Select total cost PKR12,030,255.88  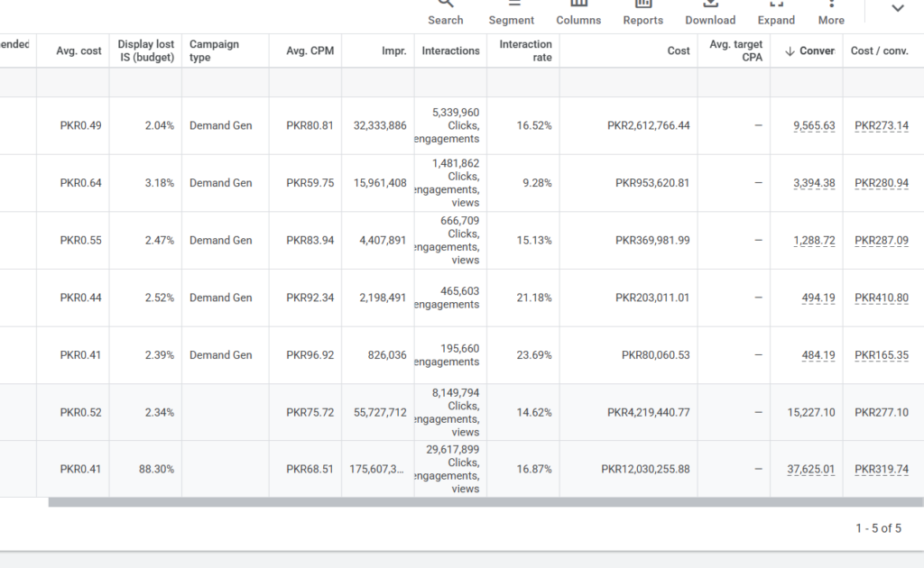tap(645, 469)
